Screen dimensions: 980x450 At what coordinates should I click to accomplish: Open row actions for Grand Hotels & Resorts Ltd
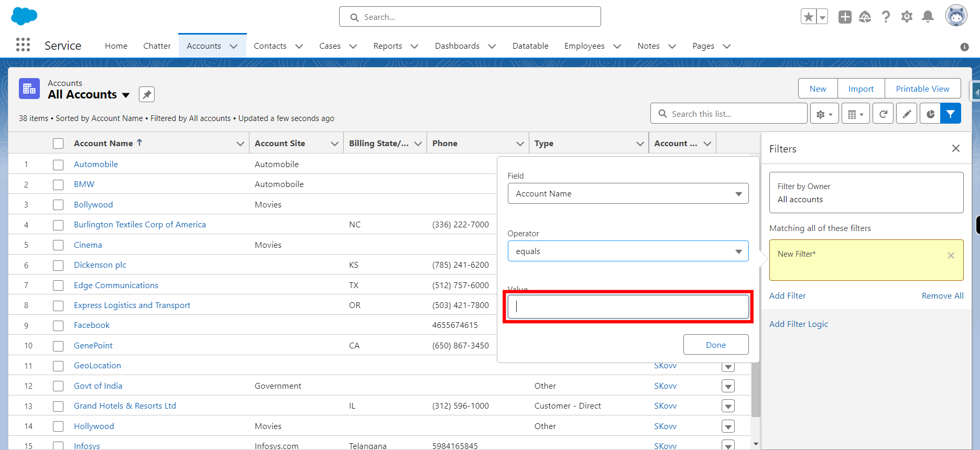(728, 406)
